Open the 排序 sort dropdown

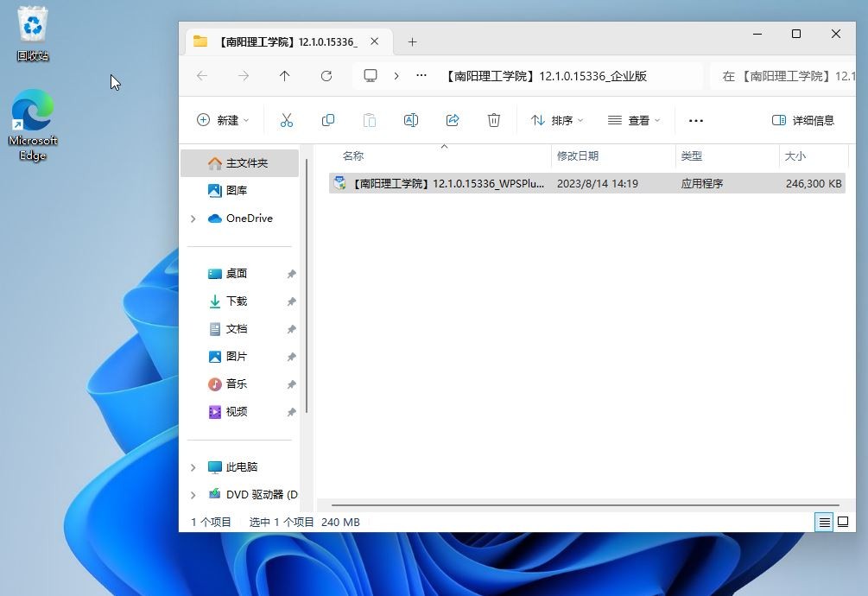click(x=556, y=120)
